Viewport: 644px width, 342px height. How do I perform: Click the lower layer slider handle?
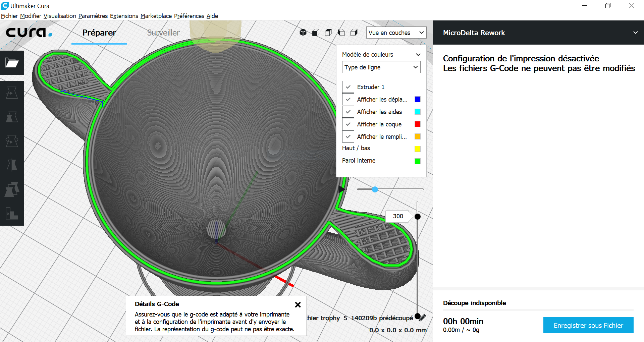tap(418, 316)
